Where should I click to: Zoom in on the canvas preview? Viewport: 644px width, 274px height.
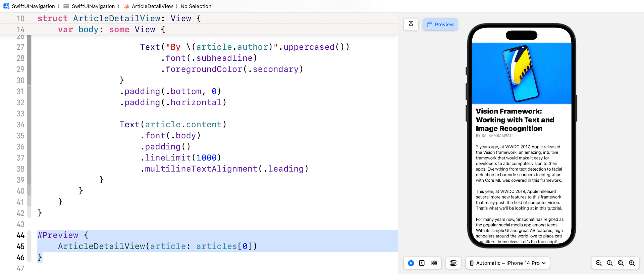pos(632,263)
